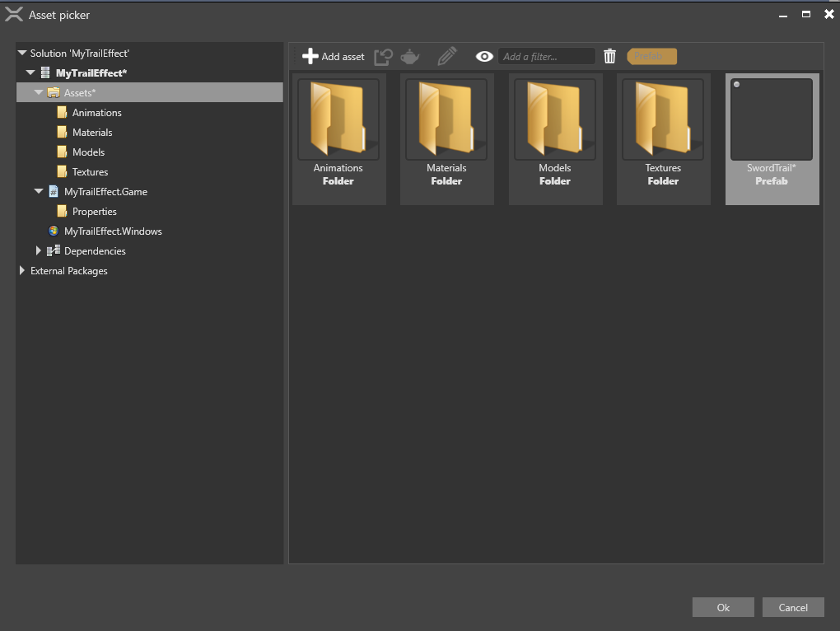Click the export arrow icon beside Add asset
840x631 pixels.
click(383, 56)
